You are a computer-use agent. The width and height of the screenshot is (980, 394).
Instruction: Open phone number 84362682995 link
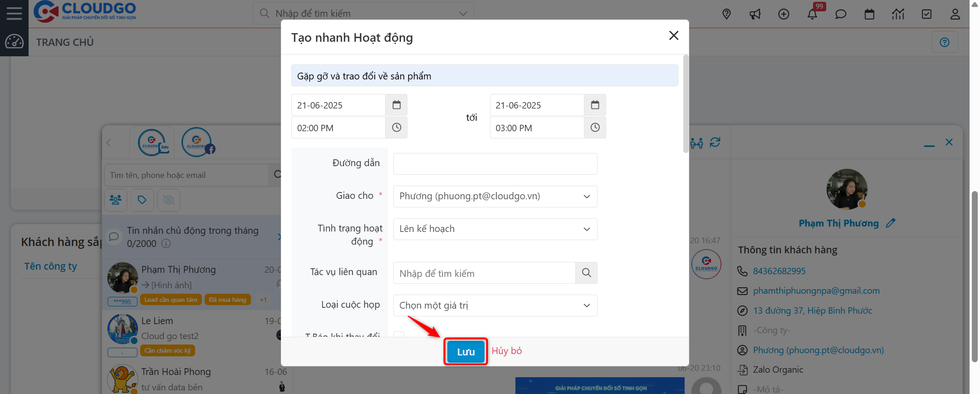[x=779, y=271]
